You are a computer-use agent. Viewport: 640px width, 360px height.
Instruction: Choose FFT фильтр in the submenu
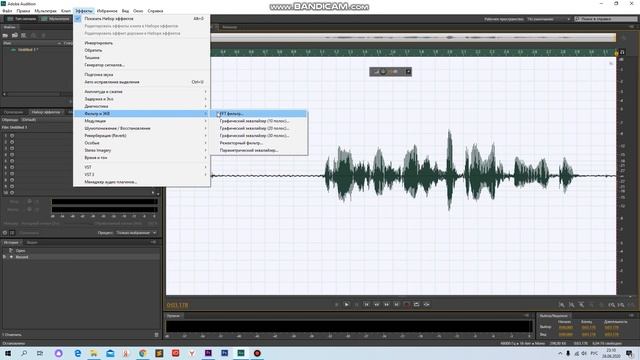259,114
